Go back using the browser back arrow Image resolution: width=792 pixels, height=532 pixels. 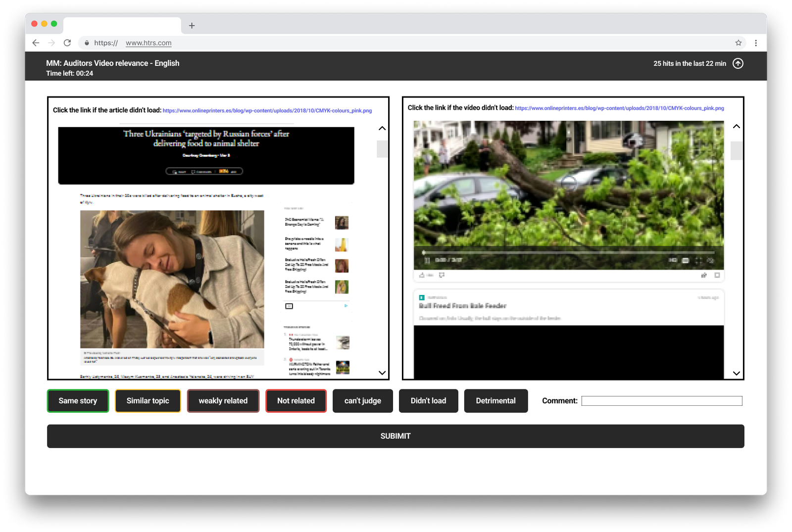[36, 43]
